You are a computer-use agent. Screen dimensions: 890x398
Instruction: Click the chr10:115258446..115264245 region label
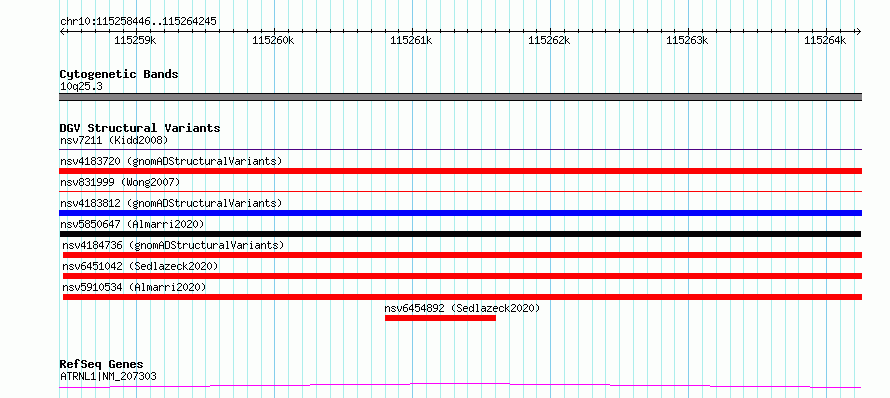[x=138, y=21]
